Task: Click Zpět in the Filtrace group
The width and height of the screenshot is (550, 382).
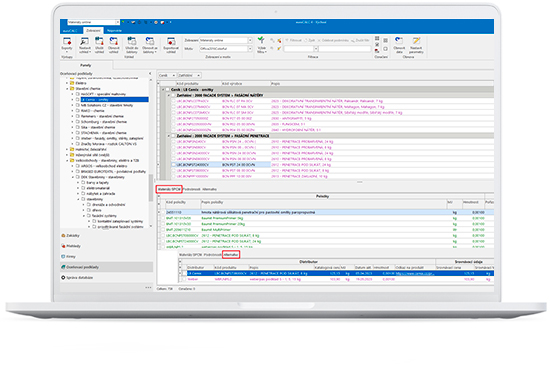Action: pos(310,40)
